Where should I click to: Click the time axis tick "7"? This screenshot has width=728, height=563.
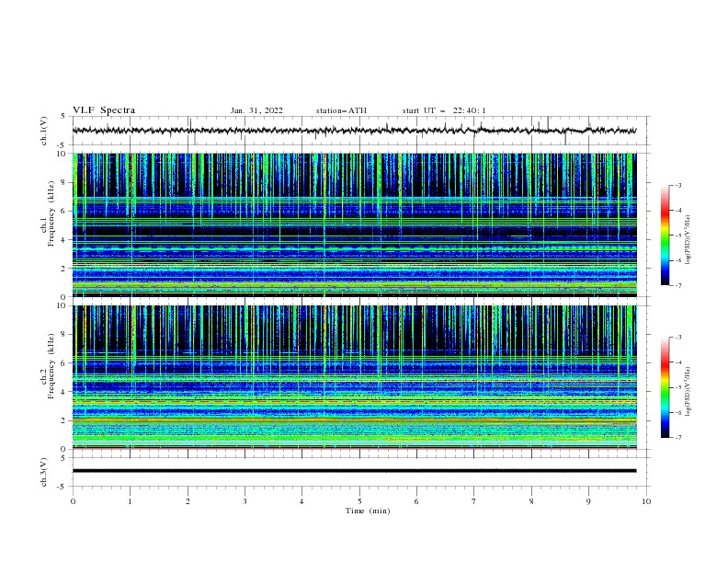[474, 501]
